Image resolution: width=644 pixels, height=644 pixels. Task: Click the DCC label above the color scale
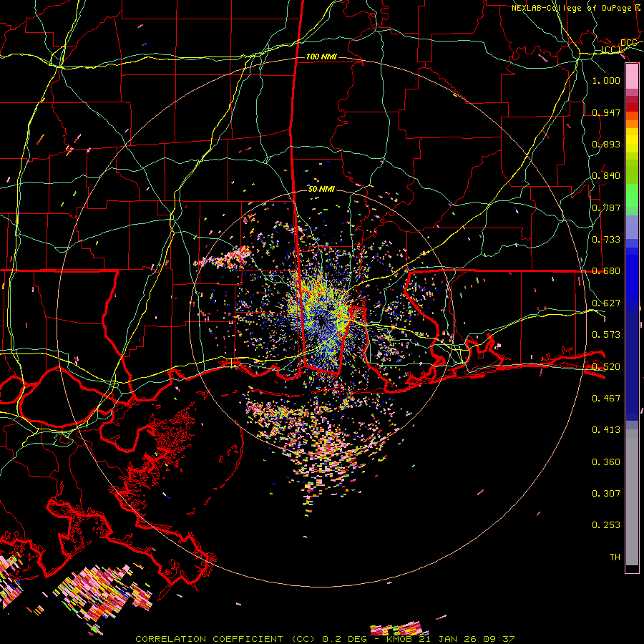629,43
